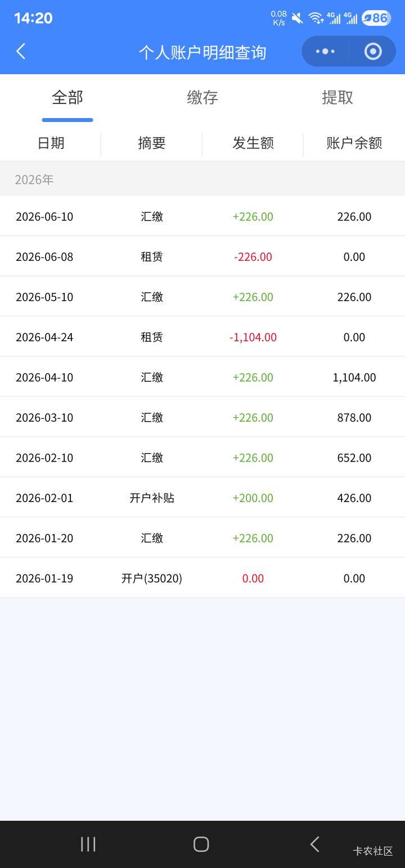This screenshot has width=405, height=868.
Task: Tap the 账户余额 column header
Action: pyautogui.click(x=354, y=143)
